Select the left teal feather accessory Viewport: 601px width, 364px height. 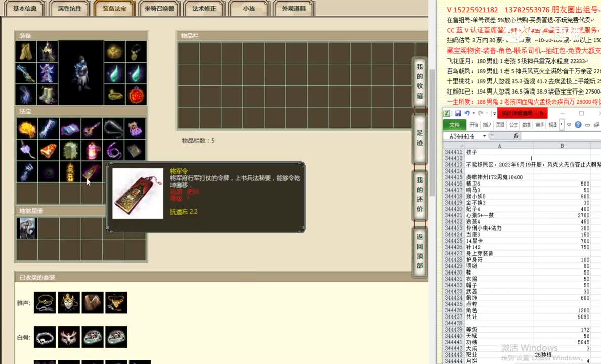click(x=115, y=73)
